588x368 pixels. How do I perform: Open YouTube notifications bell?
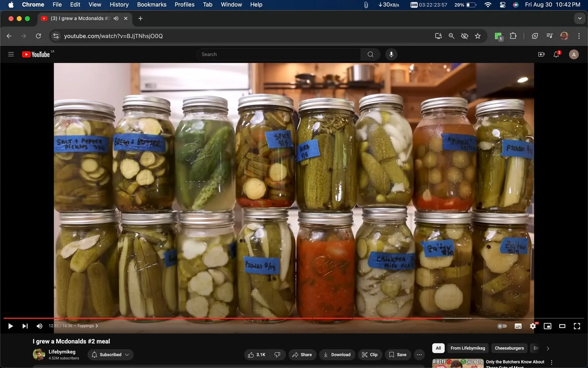(x=556, y=54)
